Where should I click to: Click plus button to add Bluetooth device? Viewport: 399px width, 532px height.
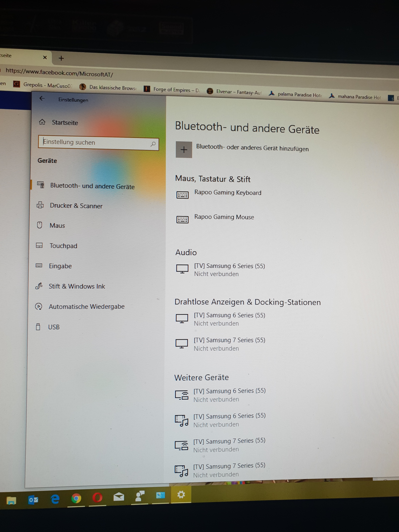pos(184,150)
